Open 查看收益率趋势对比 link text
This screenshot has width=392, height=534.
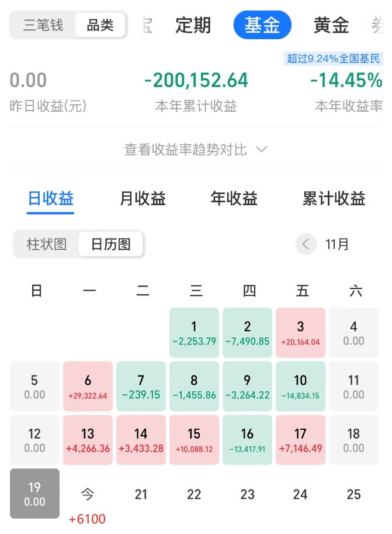click(x=185, y=150)
